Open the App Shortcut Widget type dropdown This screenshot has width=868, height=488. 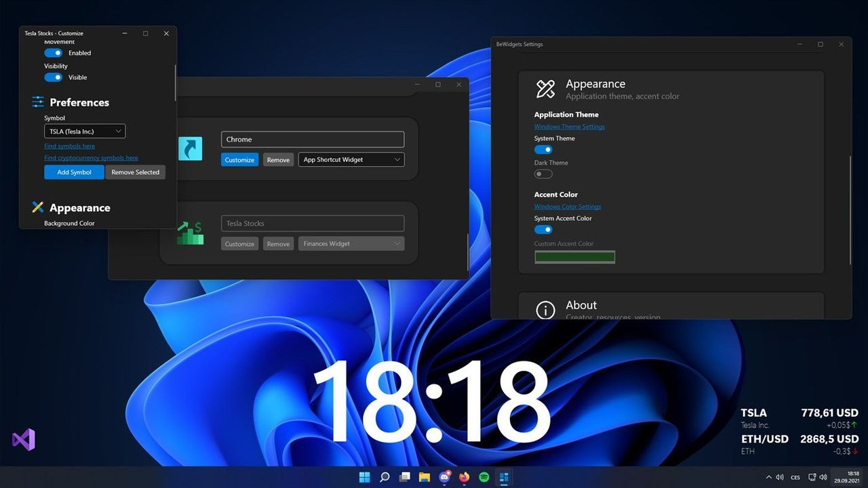coord(351,160)
